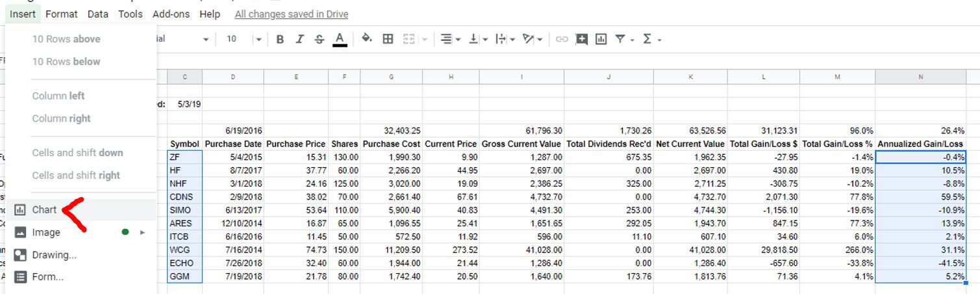980x294 pixels.
Task: Click the 26.4% annualized total cell
Action: click(x=920, y=131)
